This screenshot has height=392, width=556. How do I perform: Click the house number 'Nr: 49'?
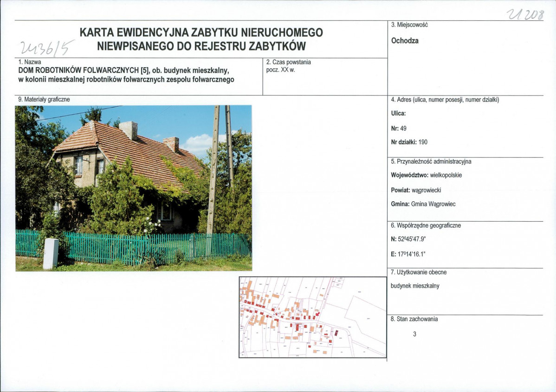[399, 129]
